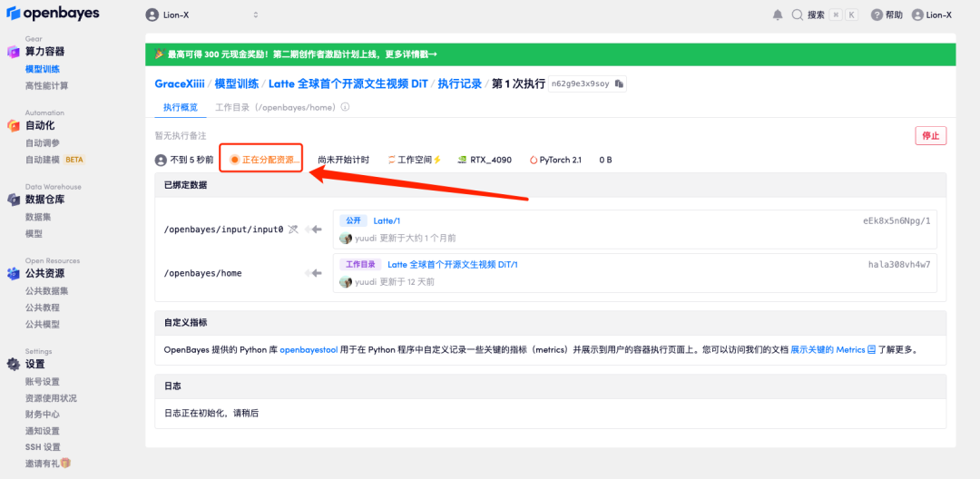Click info icon beside 工作目录 tab
Image resolution: width=980 pixels, height=479 pixels.
tap(345, 107)
